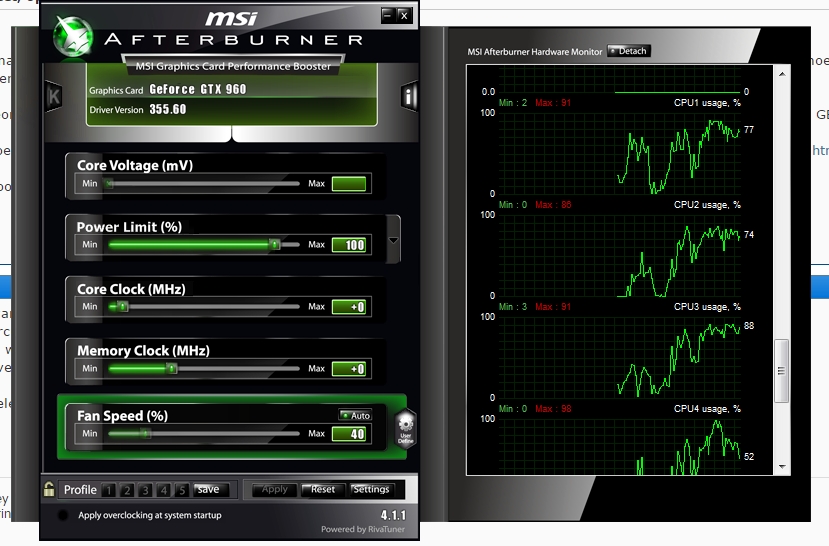The width and height of the screenshot is (829, 546).
Task: Open the Settings button
Action: pos(371,489)
